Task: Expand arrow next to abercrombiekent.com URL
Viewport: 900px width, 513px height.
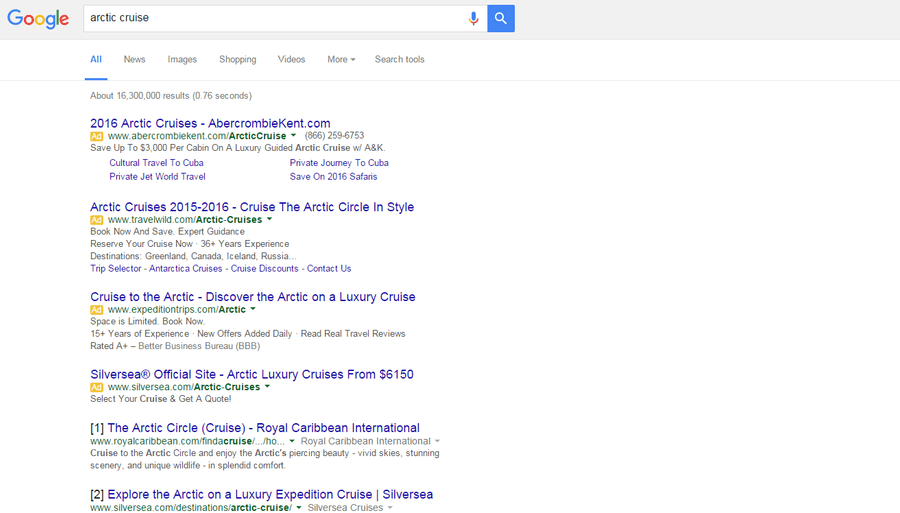Action: tap(293, 135)
